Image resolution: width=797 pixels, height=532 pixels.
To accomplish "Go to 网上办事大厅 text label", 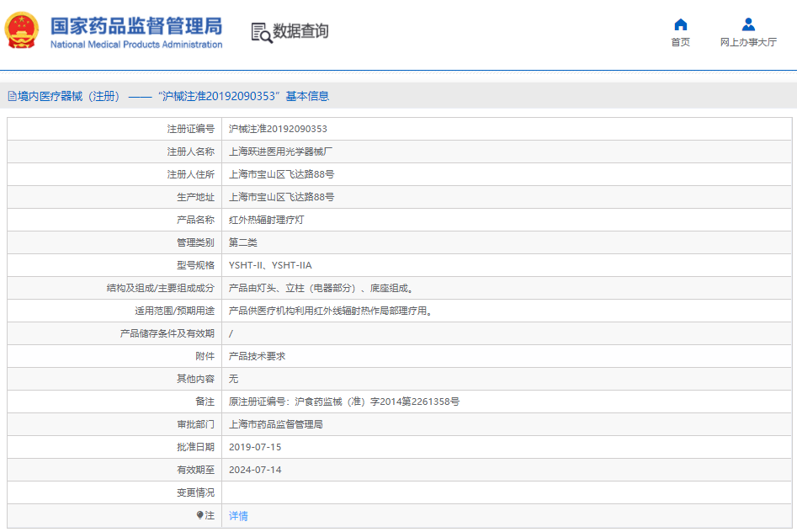I will point(748,43).
